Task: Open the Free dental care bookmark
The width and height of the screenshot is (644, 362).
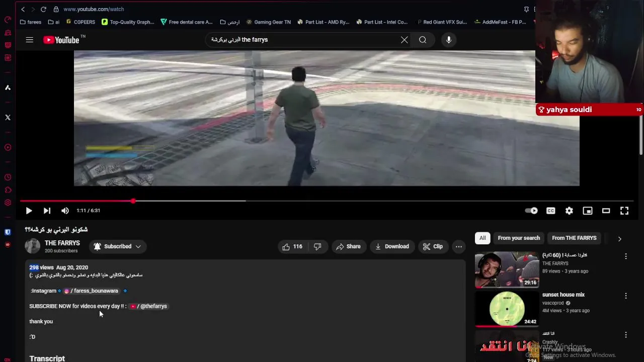Action: click(187, 22)
